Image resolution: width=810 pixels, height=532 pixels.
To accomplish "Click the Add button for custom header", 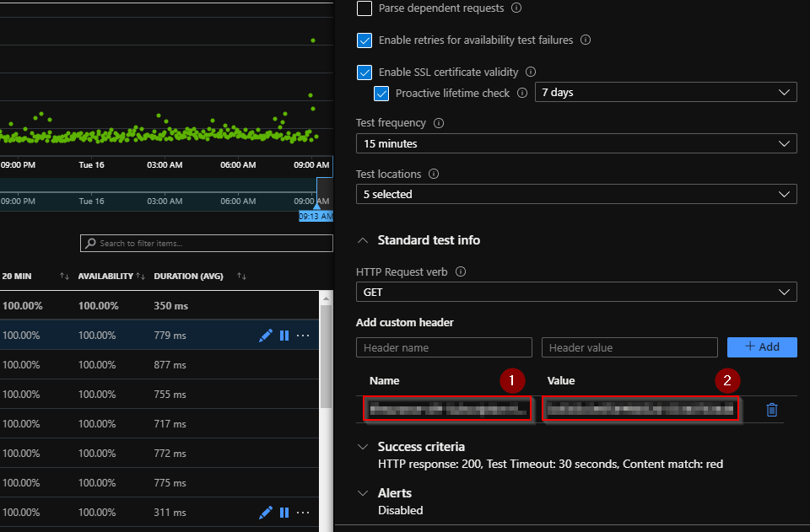I will click(761, 347).
